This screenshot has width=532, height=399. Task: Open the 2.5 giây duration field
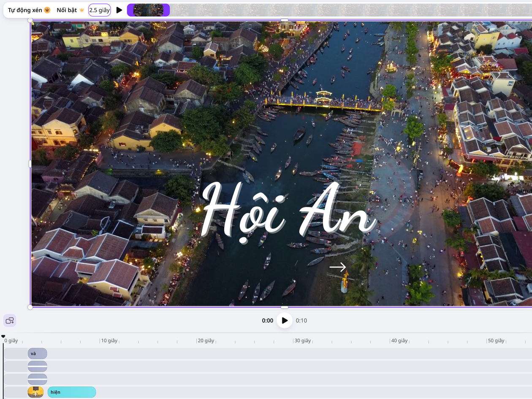point(100,10)
